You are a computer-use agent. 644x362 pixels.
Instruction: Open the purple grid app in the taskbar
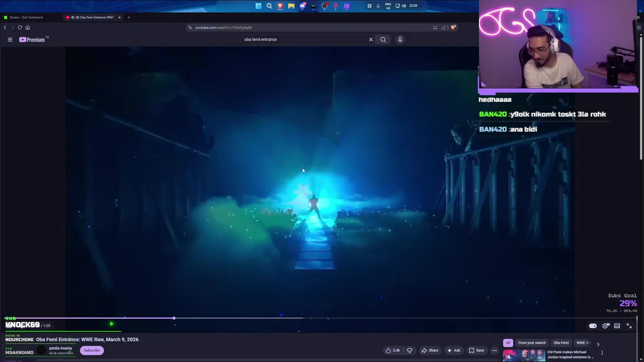(x=347, y=6)
